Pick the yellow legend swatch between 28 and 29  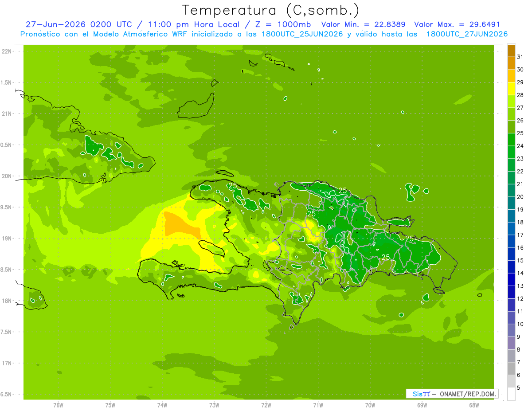coord(511,88)
